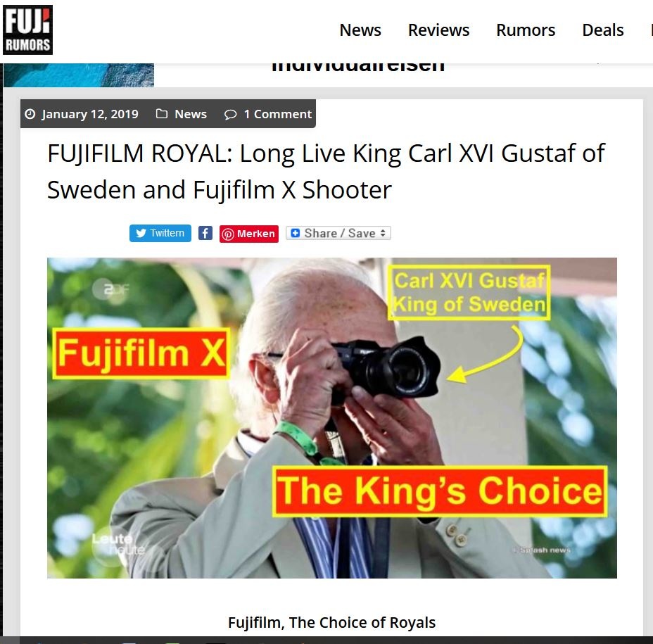Click the speech bubble comment icon
653x644 pixels.
point(230,114)
